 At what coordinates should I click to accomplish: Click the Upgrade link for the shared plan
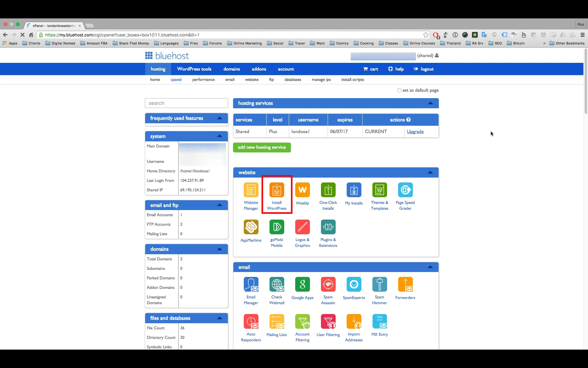tap(415, 131)
